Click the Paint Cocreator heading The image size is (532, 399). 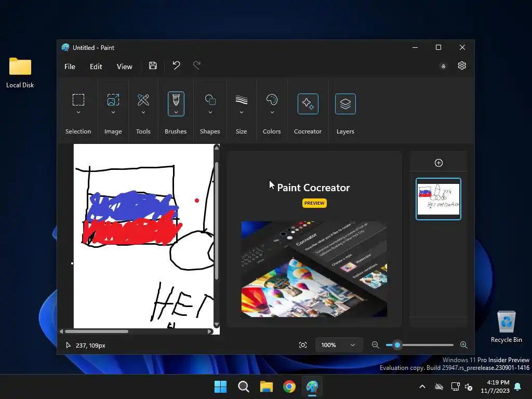pos(313,188)
